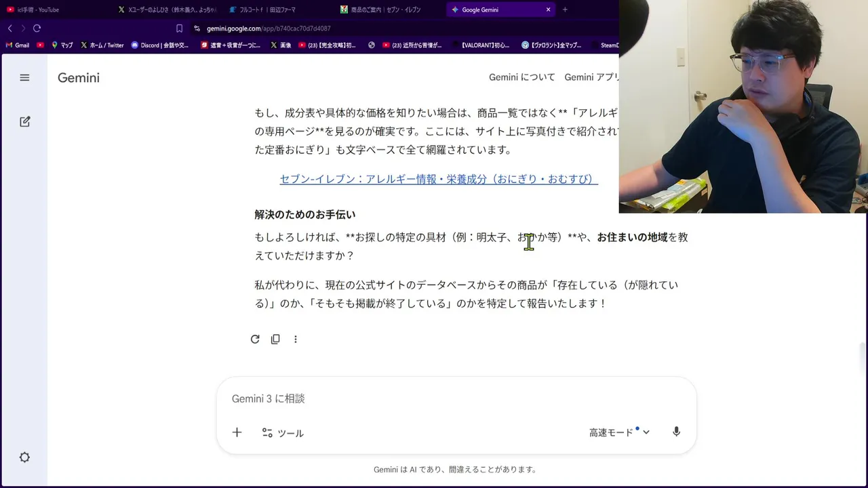This screenshot has width=868, height=488.
Task: Click the heading 解決のためのお手伝い
Action: tap(305, 215)
